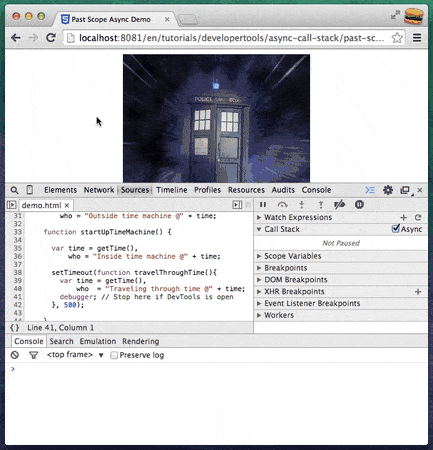Open the Profiles panel

[207, 190]
